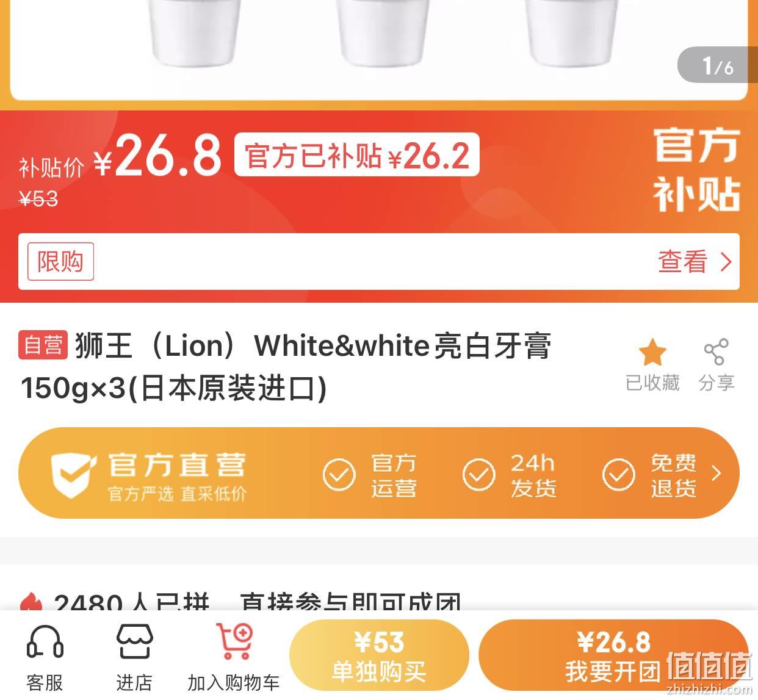Tap the 免费退货 checkmark icon
Image resolution: width=758 pixels, height=700 pixels.
(619, 474)
